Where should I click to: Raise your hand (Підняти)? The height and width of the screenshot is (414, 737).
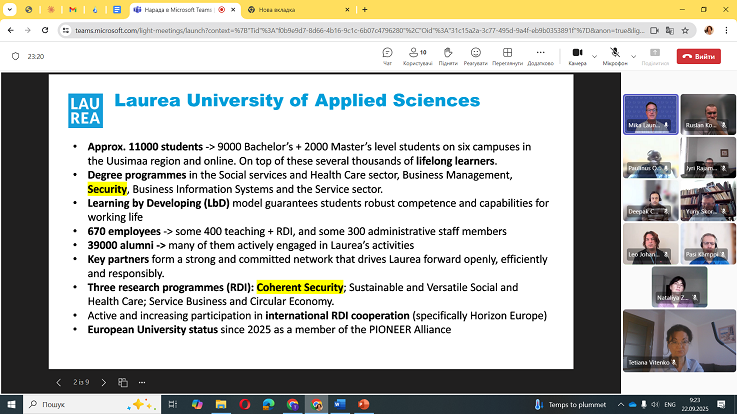click(x=447, y=55)
